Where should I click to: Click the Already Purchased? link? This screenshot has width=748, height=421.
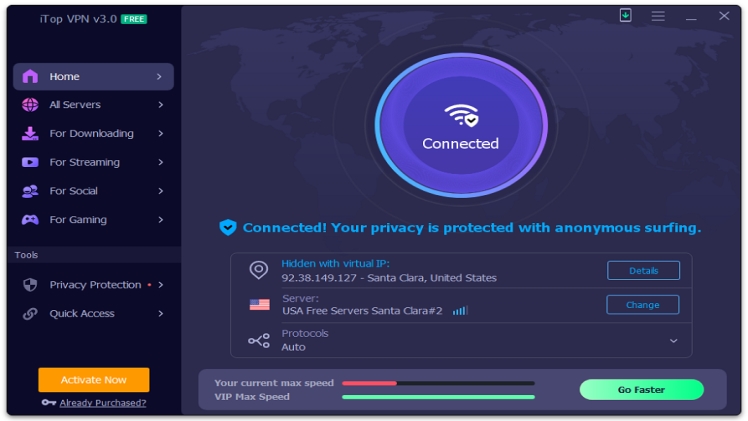click(x=103, y=403)
